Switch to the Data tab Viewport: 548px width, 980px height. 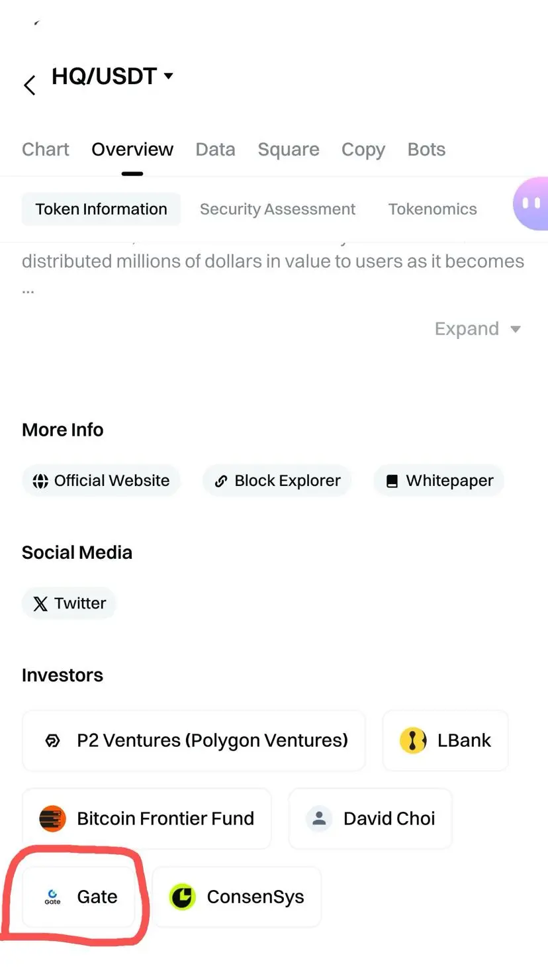click(215, 150)
